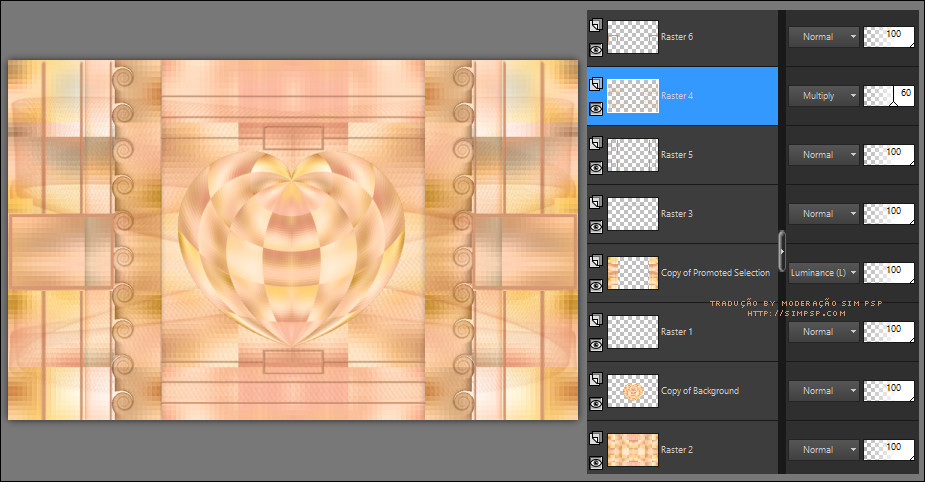
Task: Click the layer type icon for Raster 3
Action: pyautogui.click(x=596, y=203)
